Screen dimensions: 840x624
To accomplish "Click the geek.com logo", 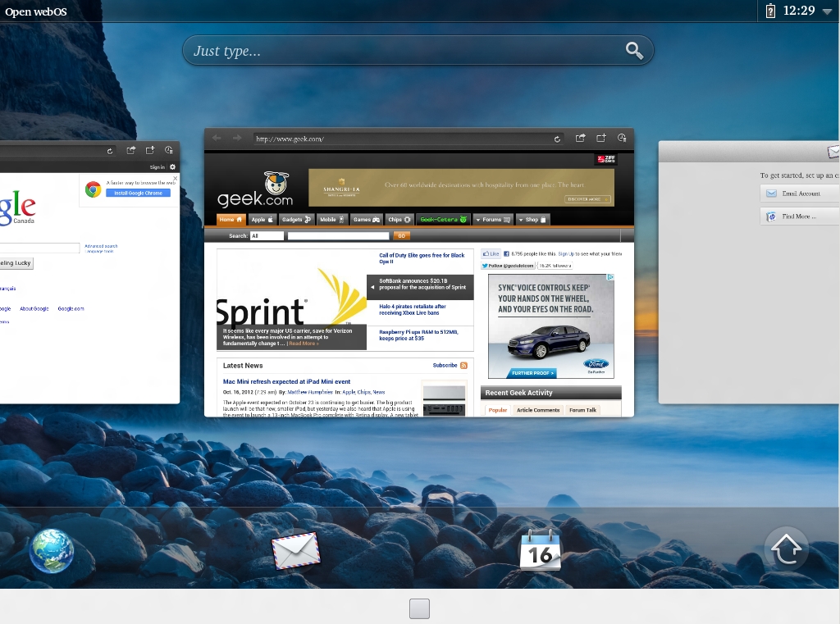I will 255,189.
